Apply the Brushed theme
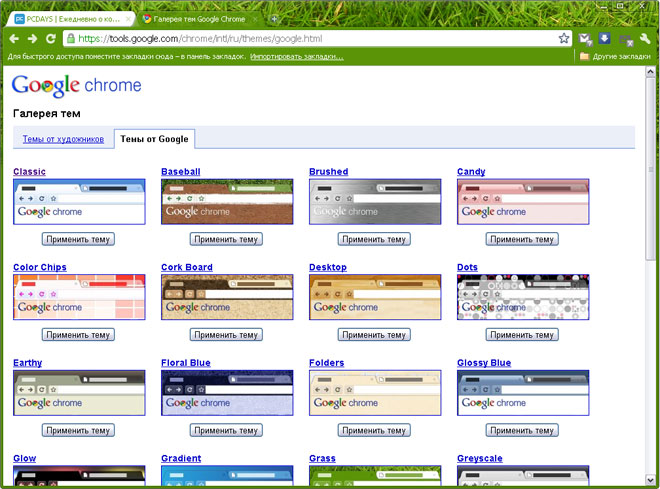Screen dimensions: 660x489 pos(374,239)
